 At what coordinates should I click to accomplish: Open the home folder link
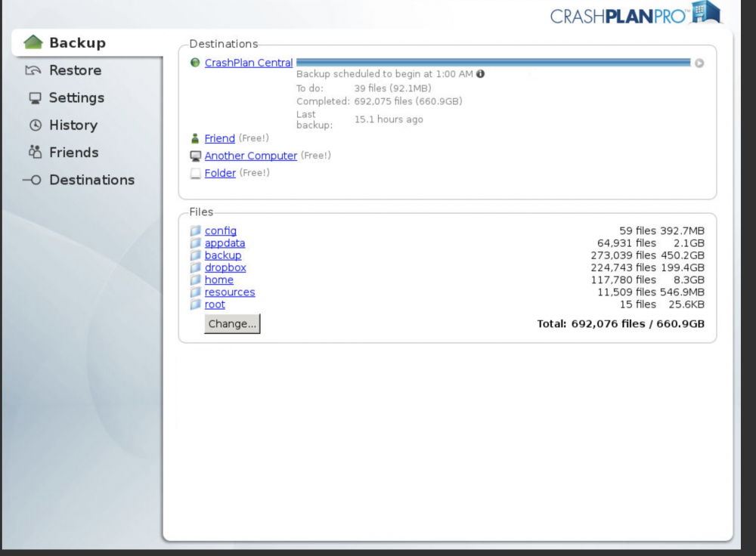[x=219, y=280]
